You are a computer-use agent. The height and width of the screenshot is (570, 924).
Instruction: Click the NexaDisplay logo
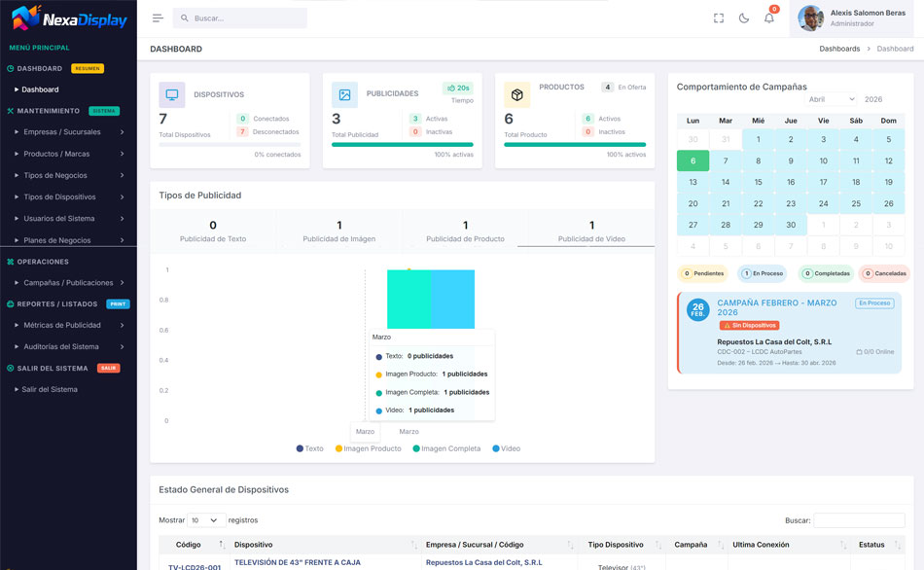click(x=68, y=18)
